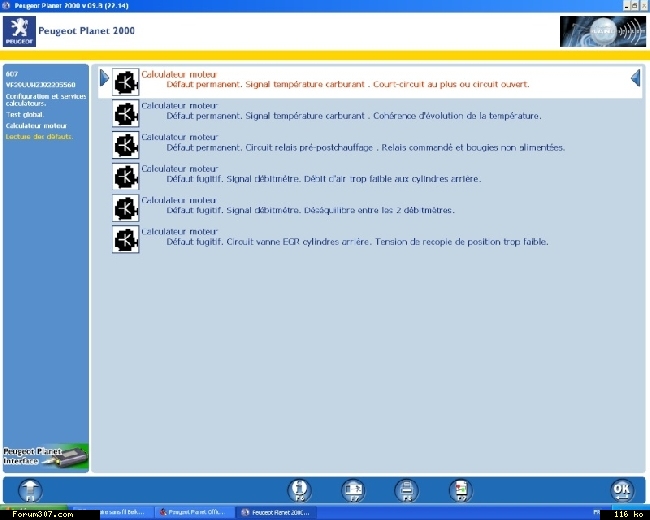
Task: Open 'Configuration et services calculateurs' in sidebar
Action: coord(46,100)
